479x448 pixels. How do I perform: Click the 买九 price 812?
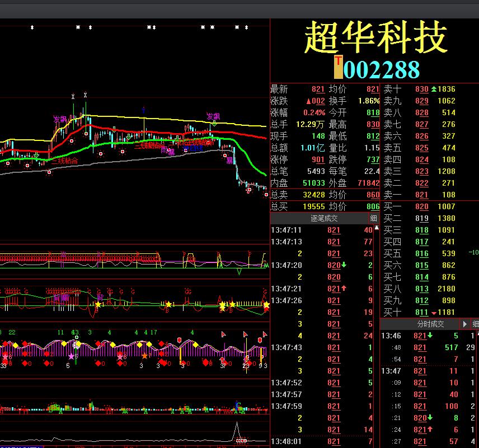[421, 300]
